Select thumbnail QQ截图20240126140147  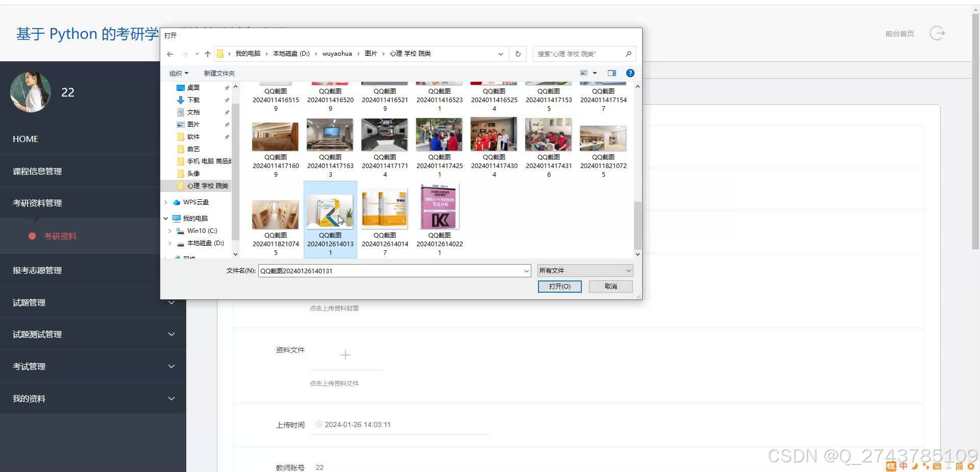(385, 220)
